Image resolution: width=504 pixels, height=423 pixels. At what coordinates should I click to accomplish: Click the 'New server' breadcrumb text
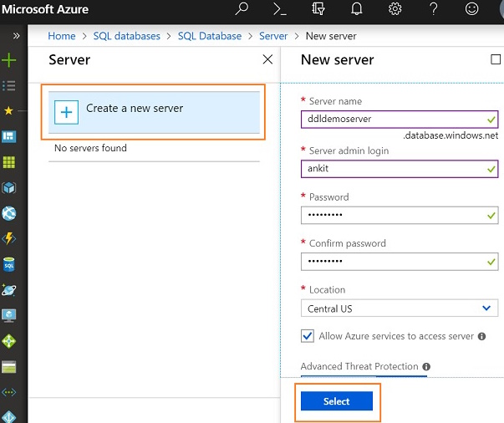(x=331, y=36)
